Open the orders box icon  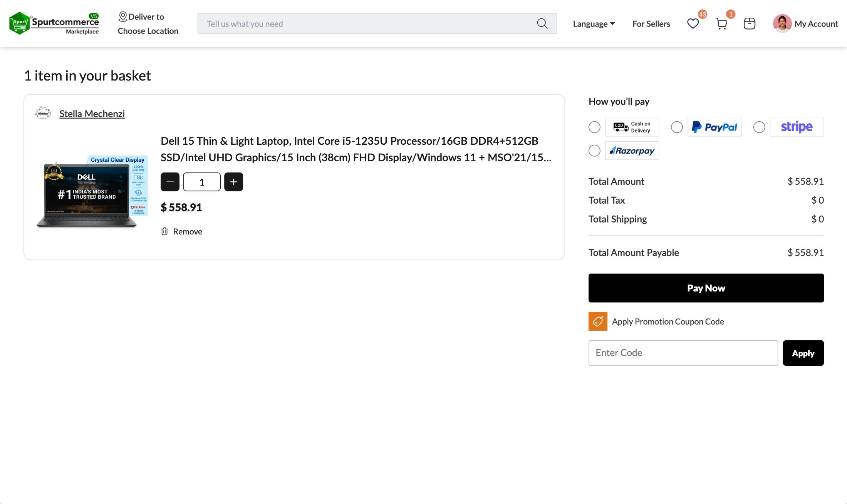click(750, 23)
